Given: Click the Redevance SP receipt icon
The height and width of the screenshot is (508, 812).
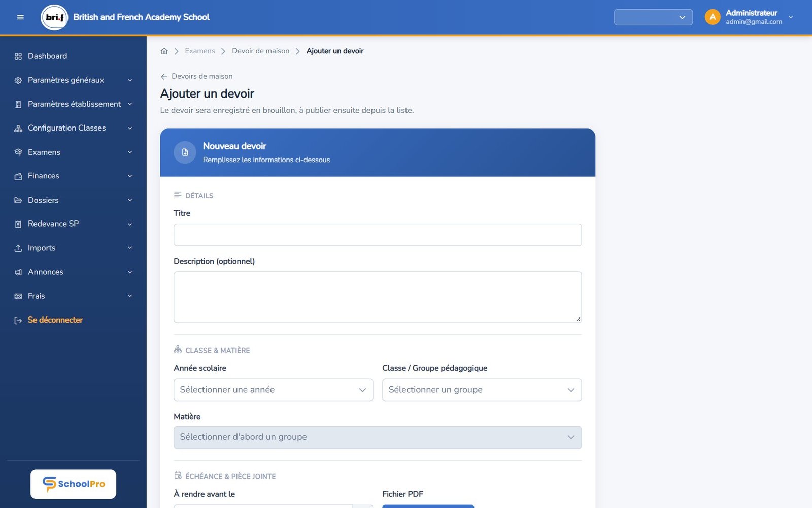Looking at the screenshot, I should pyautogui.click(x=18, y=224).
